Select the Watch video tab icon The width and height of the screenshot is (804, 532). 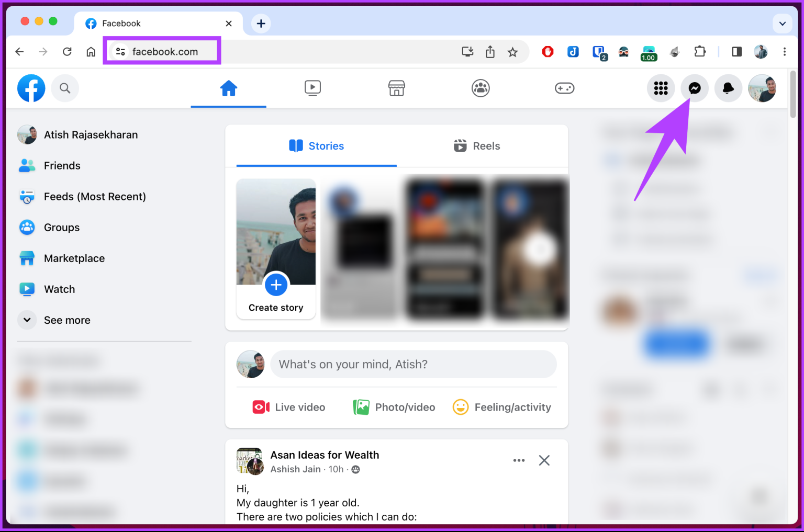tap(312, 88)
